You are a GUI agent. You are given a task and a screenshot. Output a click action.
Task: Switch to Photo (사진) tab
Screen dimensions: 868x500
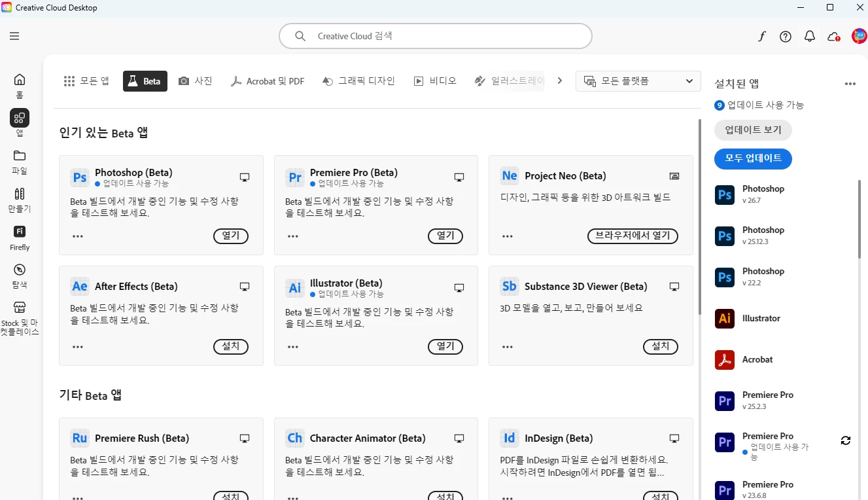coord(196,81)
